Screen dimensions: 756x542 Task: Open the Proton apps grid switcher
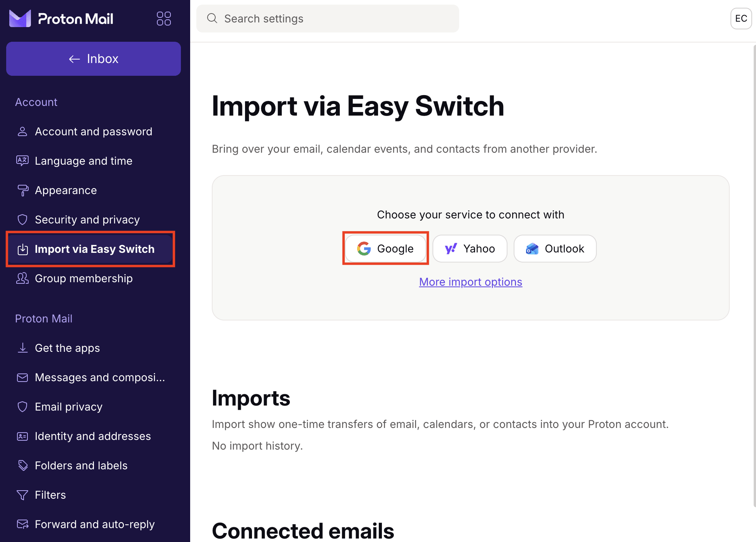point(164,19)
